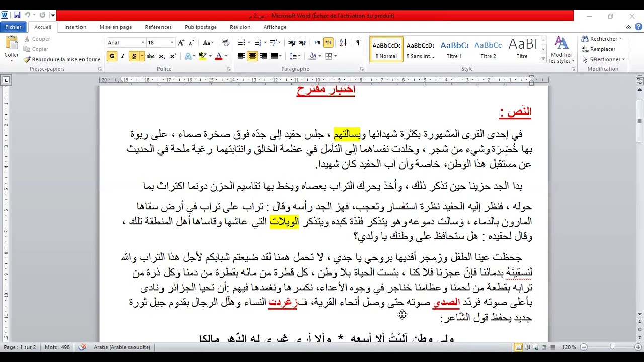Screen dimensions: 644x362
Task: Switch to the Mise en page tab
Action: [x=116, y=27]
